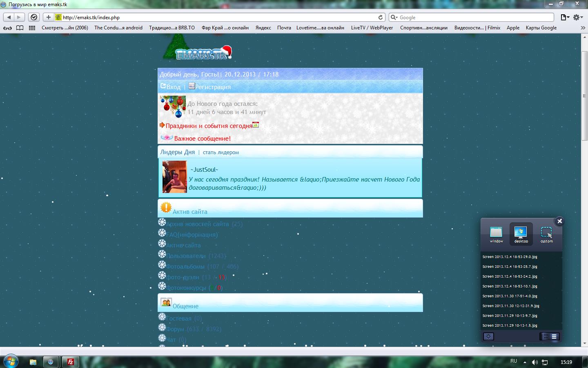
Task: Show hidden system tray icons
Action: tap(525, 362)
